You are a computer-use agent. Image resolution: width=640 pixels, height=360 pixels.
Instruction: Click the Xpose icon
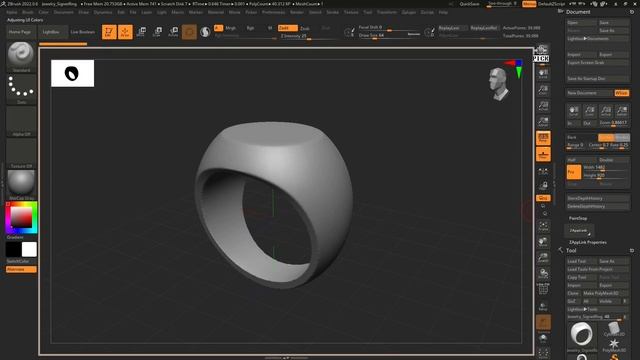tap(543, 353)
